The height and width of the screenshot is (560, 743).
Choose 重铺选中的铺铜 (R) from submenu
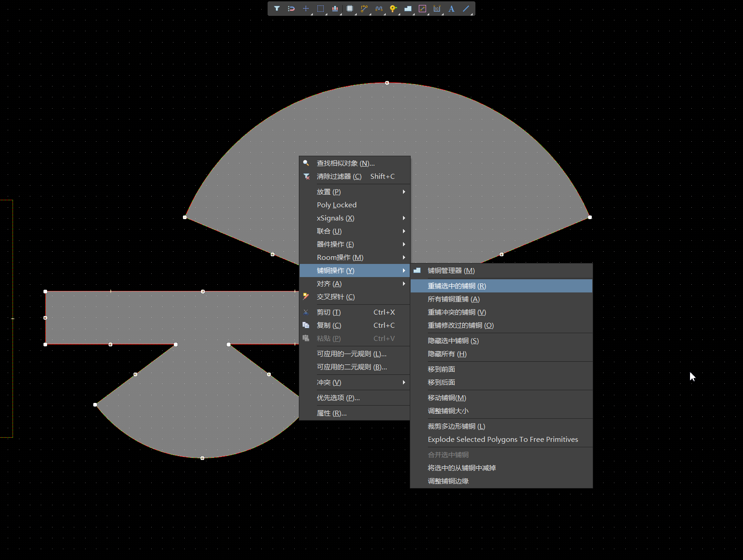[501, 286]
